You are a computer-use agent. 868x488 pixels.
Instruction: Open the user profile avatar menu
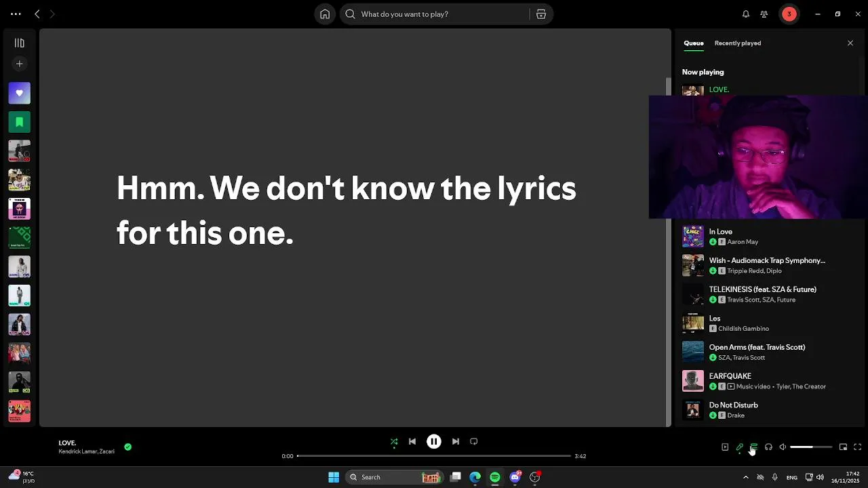click(789, 14)
